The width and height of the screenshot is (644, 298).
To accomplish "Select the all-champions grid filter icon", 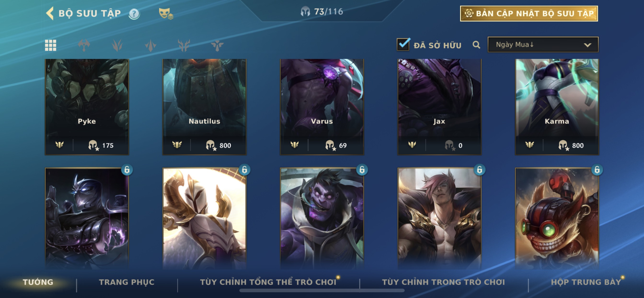I will pyautogui.click(x=51, y=45).
